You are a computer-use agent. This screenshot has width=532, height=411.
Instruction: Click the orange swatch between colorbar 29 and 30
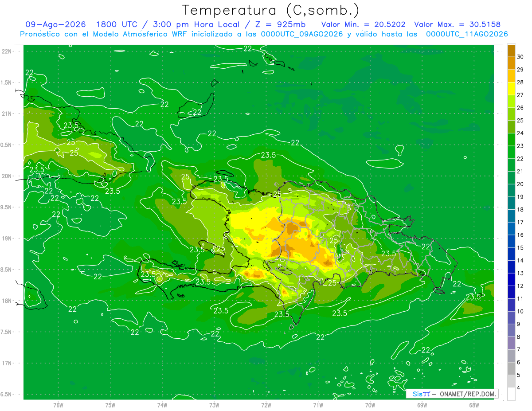(x=511, y=63)
